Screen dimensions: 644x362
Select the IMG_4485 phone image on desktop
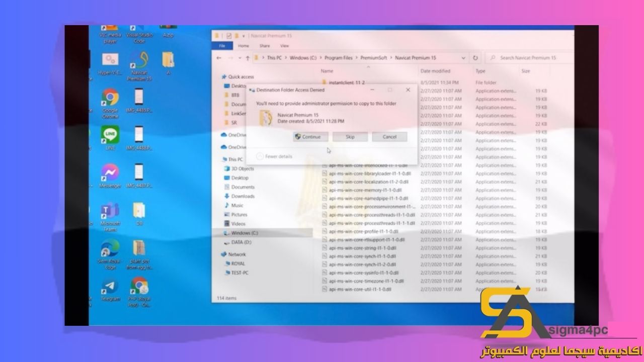[x=139, y=101]
